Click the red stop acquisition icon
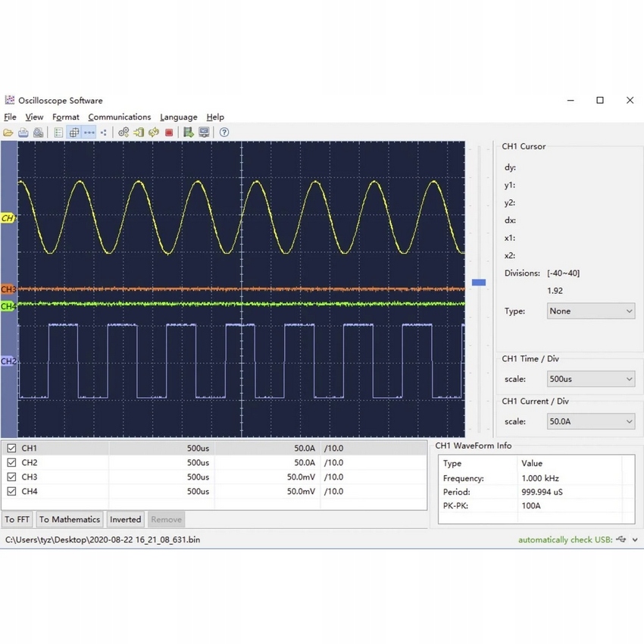The image size is (644, 644). coord(169,133)
